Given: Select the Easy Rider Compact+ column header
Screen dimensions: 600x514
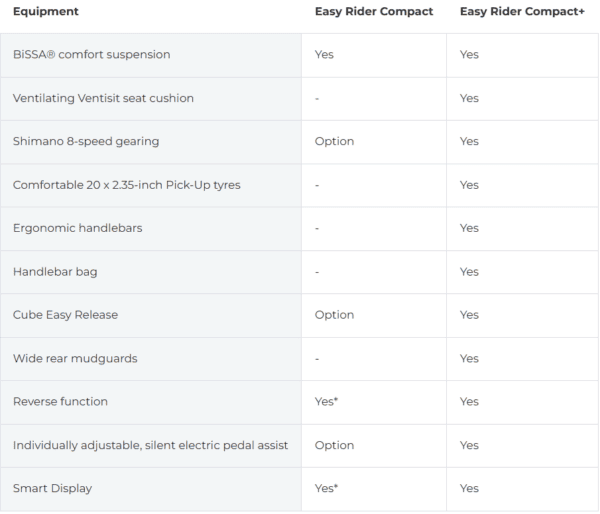Looking at the screenshot, I should pyautogui.click(x=522, y=11).
